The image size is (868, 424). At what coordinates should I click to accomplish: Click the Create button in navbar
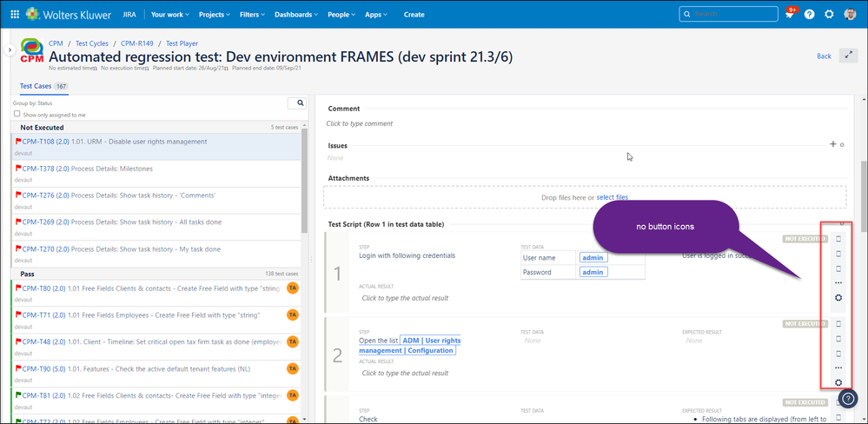pyautogui.click(x=414, y=15)
